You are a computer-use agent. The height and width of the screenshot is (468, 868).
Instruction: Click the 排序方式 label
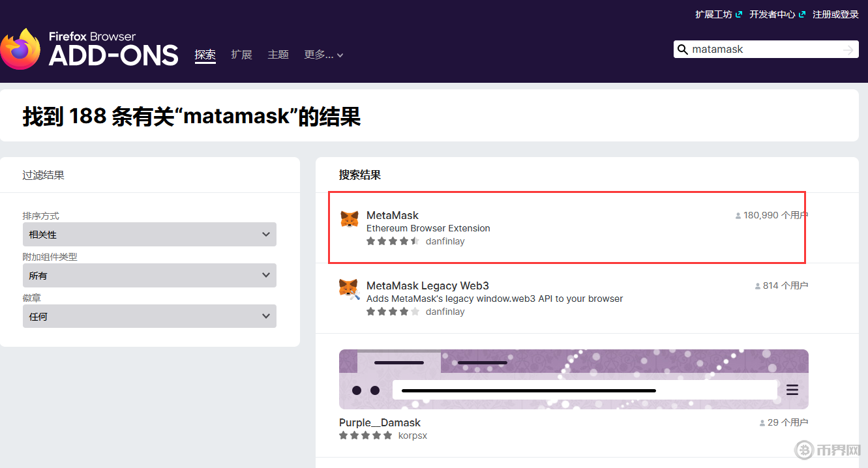point(41,216)
